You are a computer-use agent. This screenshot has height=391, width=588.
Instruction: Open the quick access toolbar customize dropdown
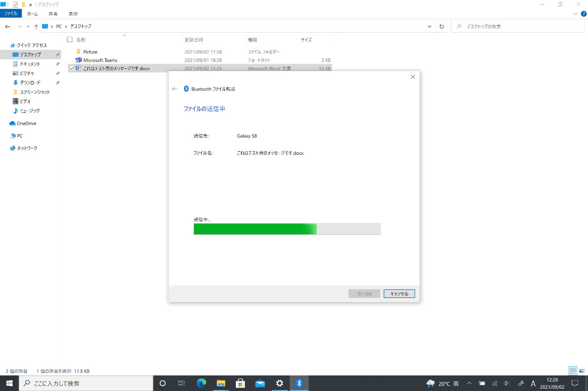coord(31,5)
